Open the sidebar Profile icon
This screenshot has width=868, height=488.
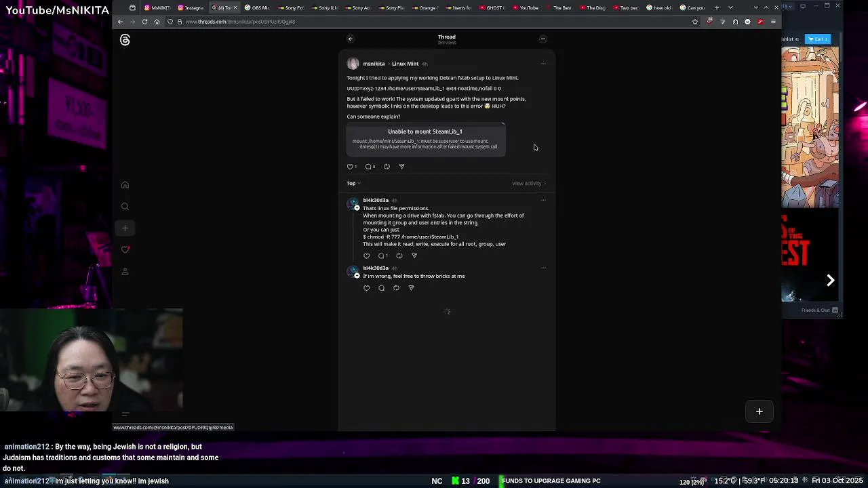125,272
